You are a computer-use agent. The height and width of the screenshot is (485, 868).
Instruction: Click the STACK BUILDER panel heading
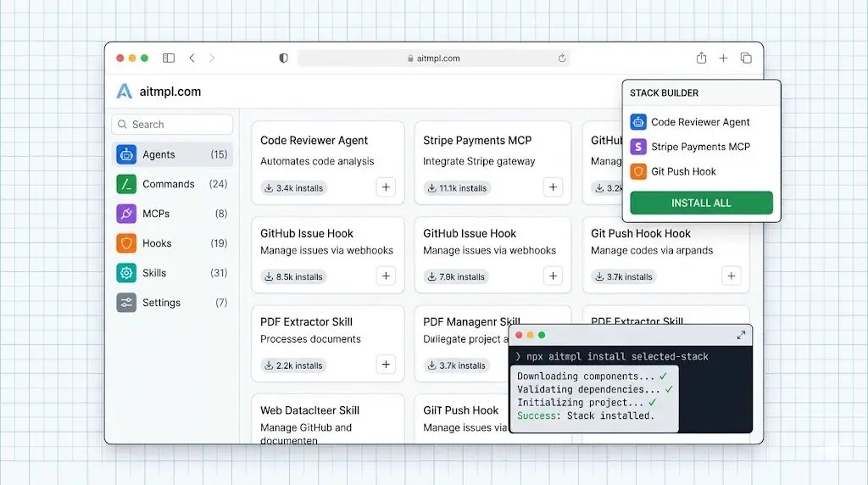pos(665,93)
